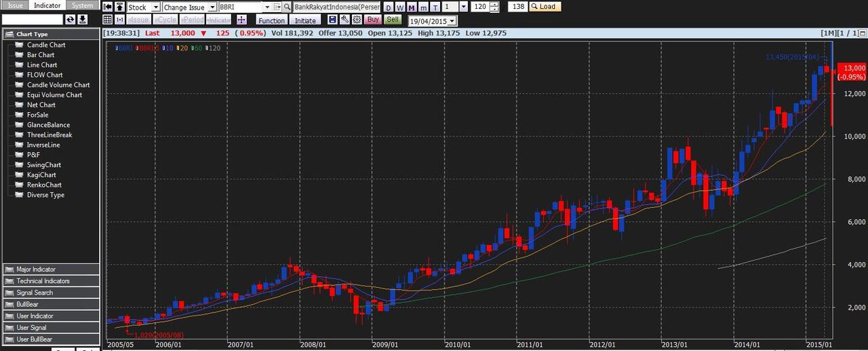This screenshot has width=868, height=351.
Task: Switch to the Indicator tab
Action: pos(48,5)
